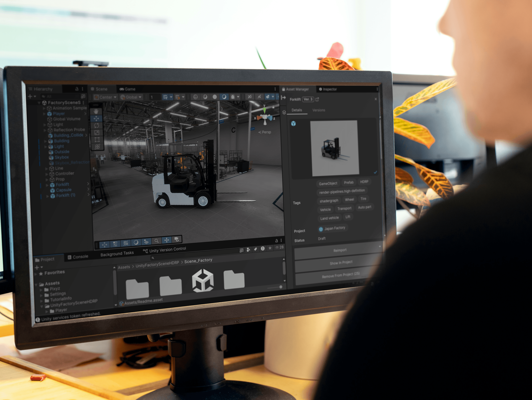Click the Project panel lock icon
Screen dimensions: 532x400
(x=276, y=241)
